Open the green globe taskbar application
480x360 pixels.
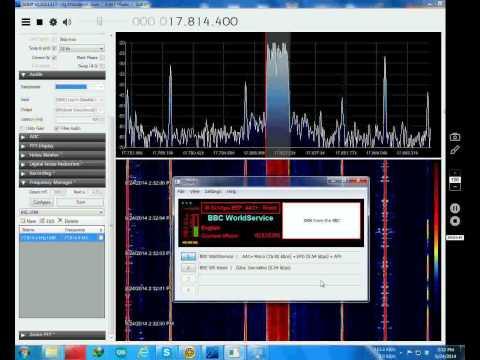click(x=98, y=352)
